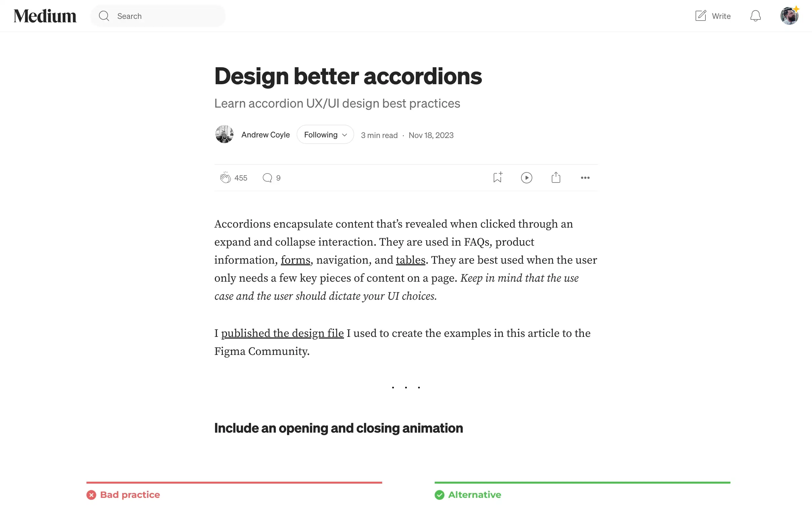View Andrew Coyle's profile picture

click(x=224, y=134)
